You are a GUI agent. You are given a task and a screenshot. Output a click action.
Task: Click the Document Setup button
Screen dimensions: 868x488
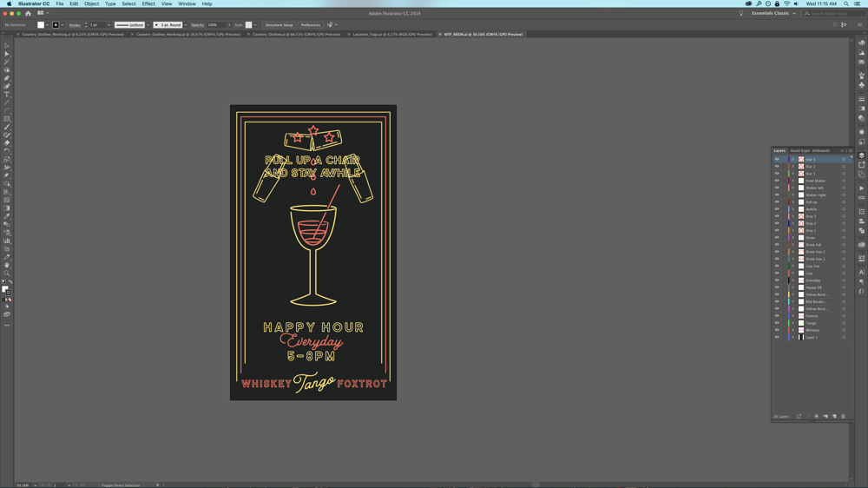279,25
